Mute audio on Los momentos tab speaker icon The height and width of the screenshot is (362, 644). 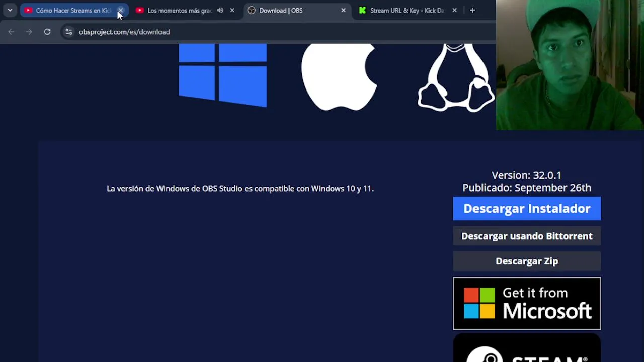(x=220, y=10)
